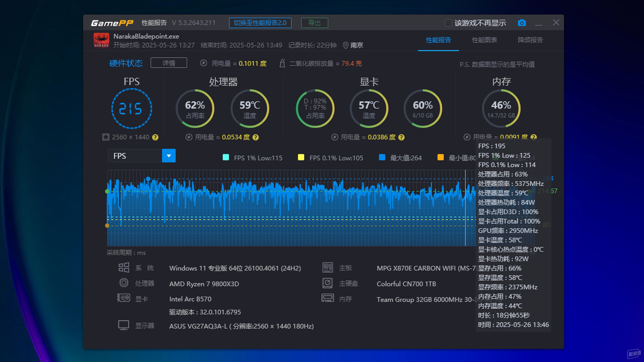Click the FPS metric combo box field
The height and width of the screenshot is (362, 644).
141,156
